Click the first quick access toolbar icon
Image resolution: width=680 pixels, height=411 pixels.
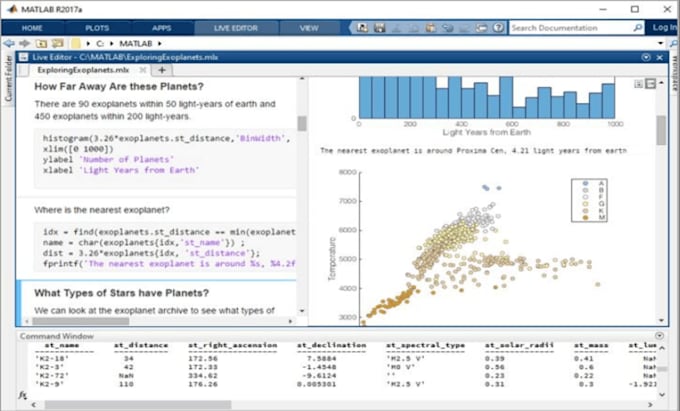(362, 28)
